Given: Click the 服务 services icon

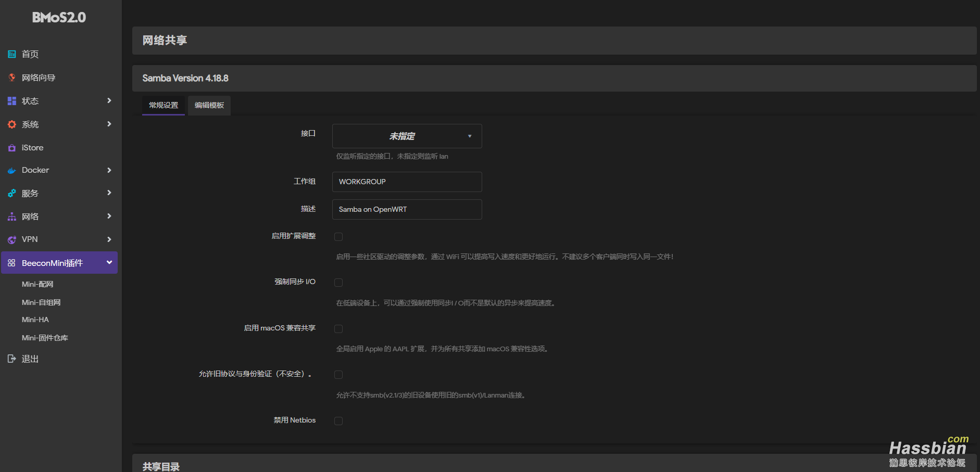Looking at the screenshot, I should pyautogui.click(x=12, y=193).
